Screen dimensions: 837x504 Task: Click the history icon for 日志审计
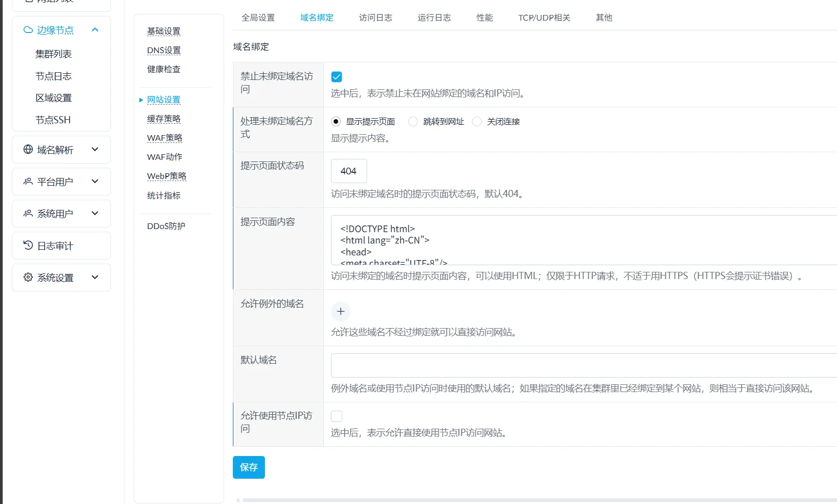[x=28, y=246]
